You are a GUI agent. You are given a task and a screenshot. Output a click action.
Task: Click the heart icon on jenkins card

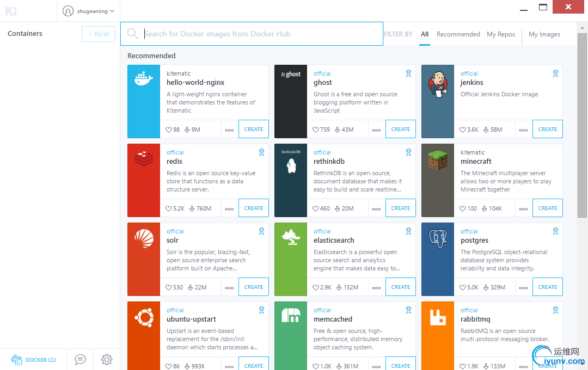[463, 129]
